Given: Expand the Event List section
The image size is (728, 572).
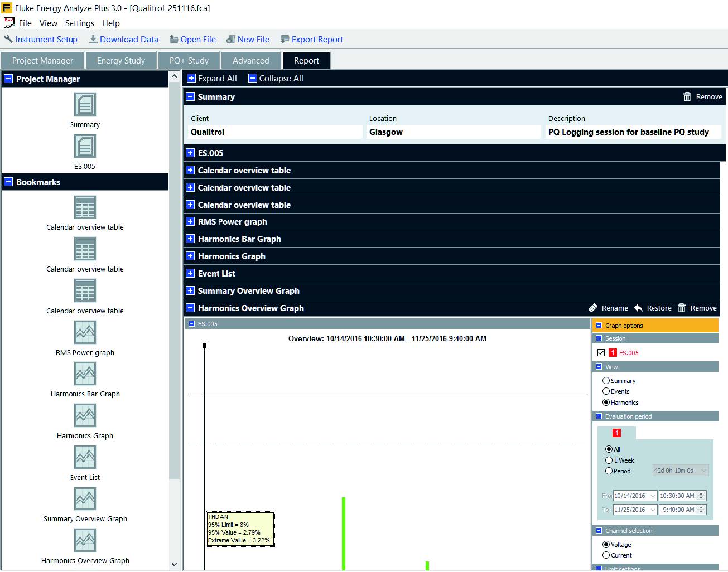Looking at the screenshot, I should [x=190, y=273].
